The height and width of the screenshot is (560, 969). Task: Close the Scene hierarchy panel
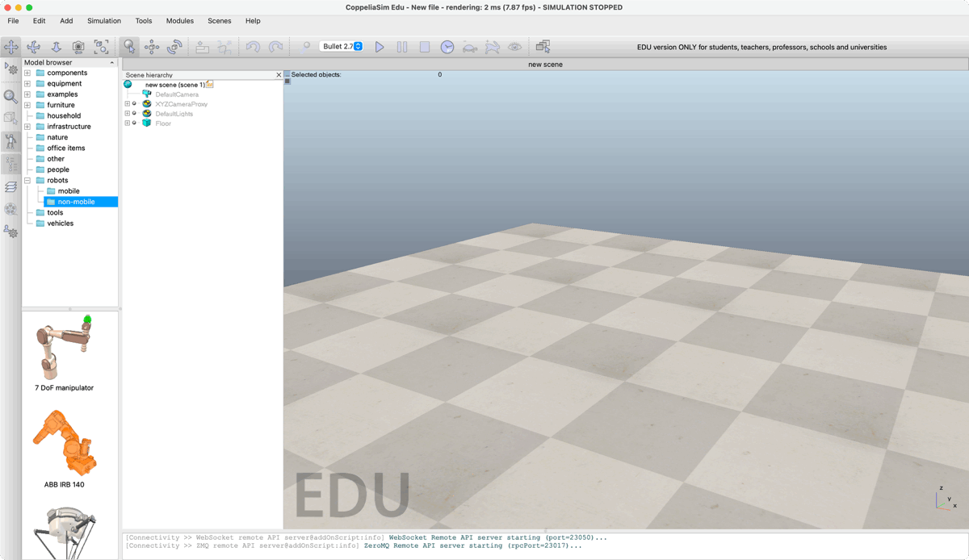coord(279,75)
